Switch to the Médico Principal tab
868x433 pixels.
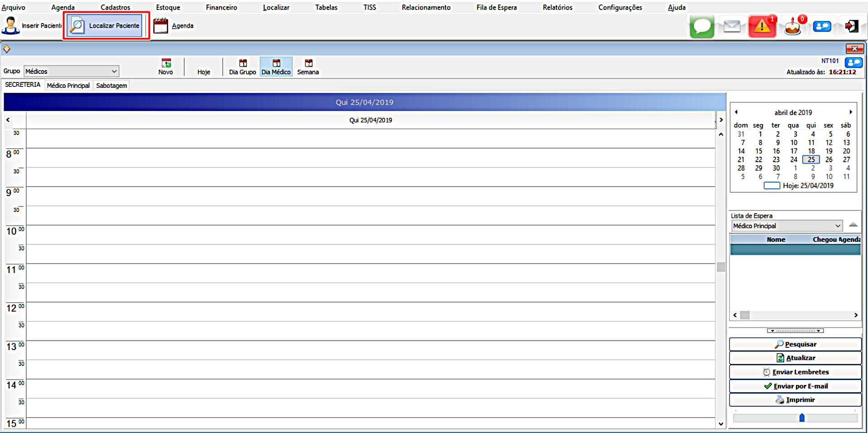click(x=68, y=86)
